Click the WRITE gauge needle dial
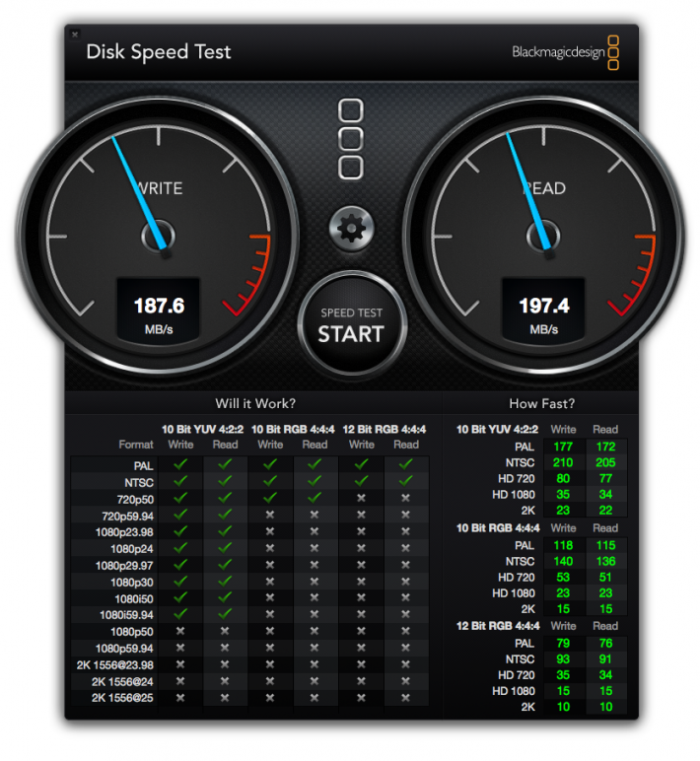This screenshot has width=700, height=761. (158, 236)
